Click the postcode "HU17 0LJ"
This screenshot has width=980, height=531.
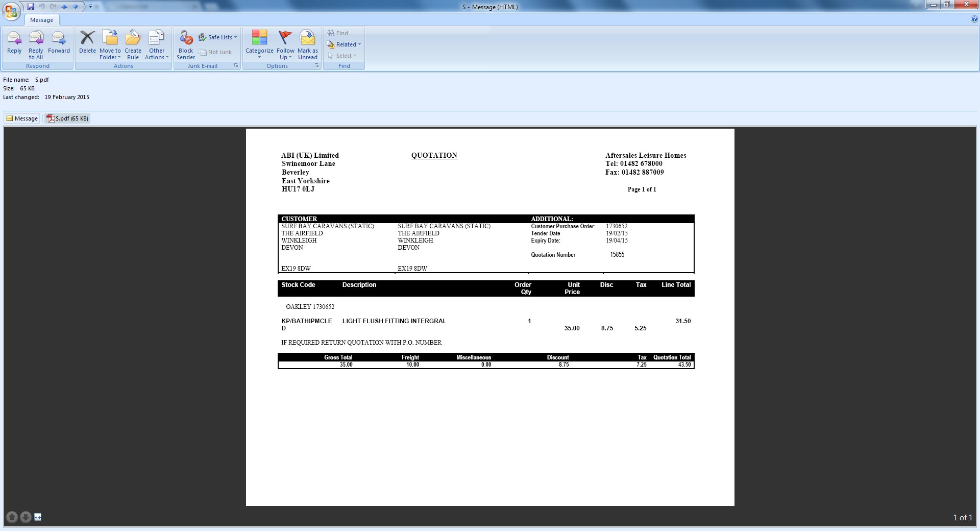[x=298, y=189]
